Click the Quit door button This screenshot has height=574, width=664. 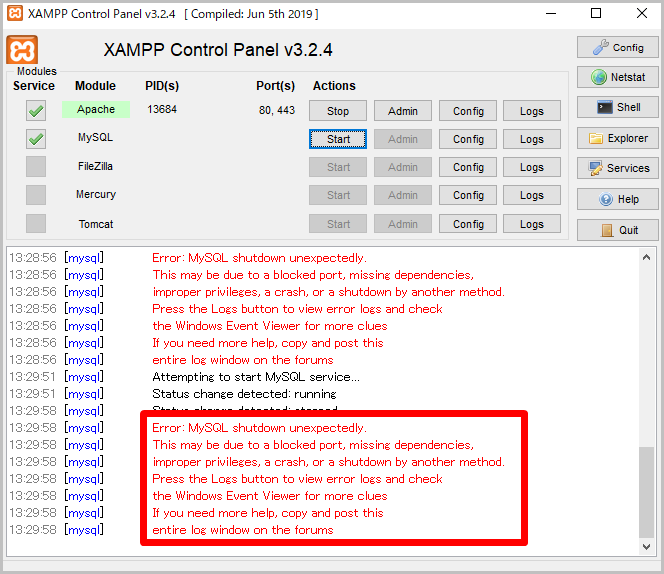(617, 230)
